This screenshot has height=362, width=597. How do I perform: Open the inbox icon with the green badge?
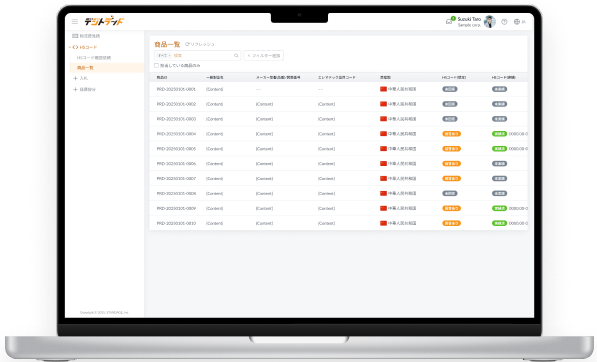[449, 22]
